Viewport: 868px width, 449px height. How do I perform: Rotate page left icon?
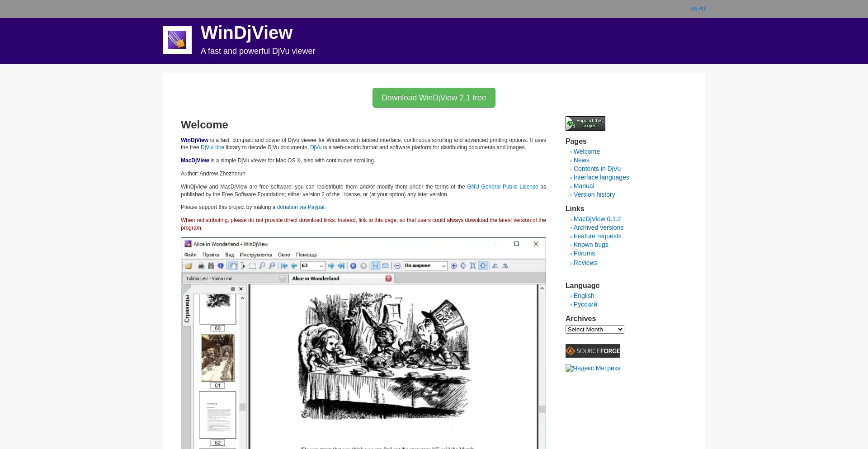[495, 266]
